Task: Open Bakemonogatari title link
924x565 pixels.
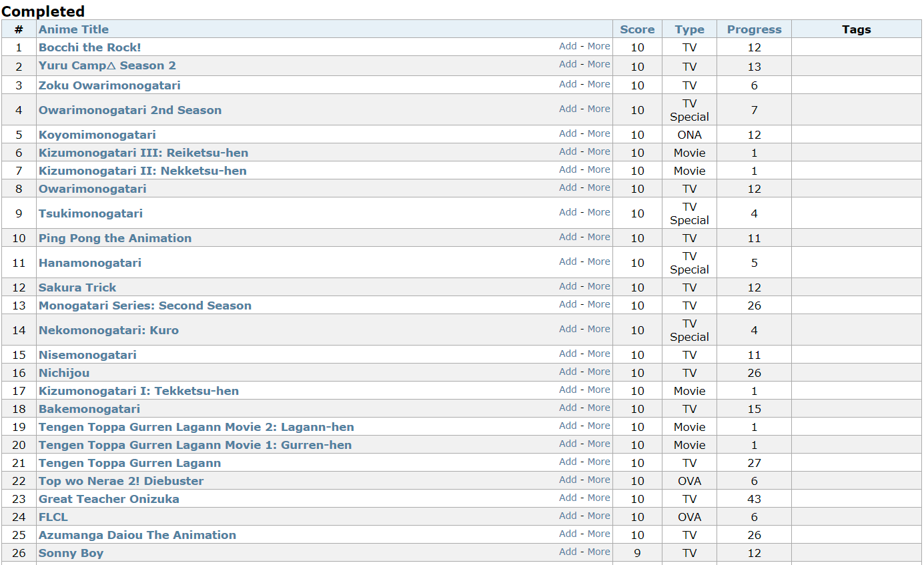Action: (89, 409)
